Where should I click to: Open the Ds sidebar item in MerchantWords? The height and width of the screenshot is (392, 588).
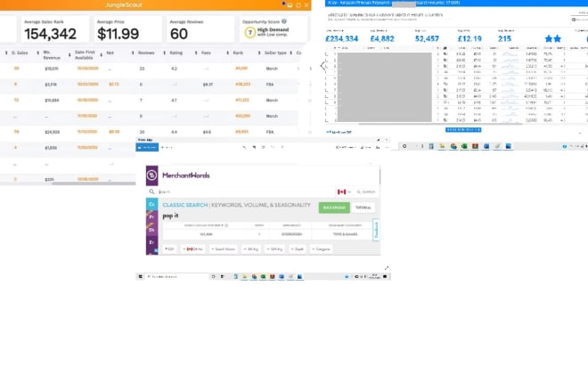[151, 230]
